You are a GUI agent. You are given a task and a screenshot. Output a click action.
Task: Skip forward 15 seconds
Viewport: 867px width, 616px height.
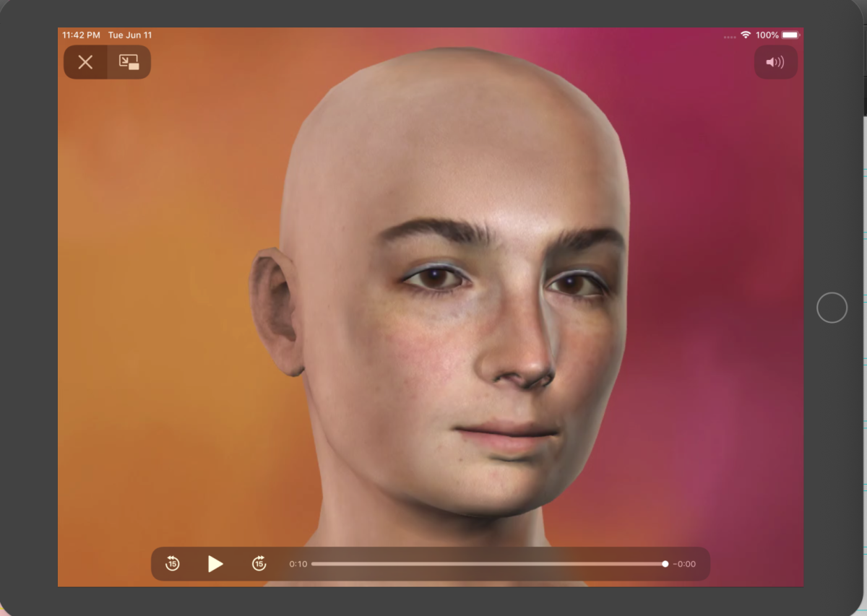[x=259, y=564]
